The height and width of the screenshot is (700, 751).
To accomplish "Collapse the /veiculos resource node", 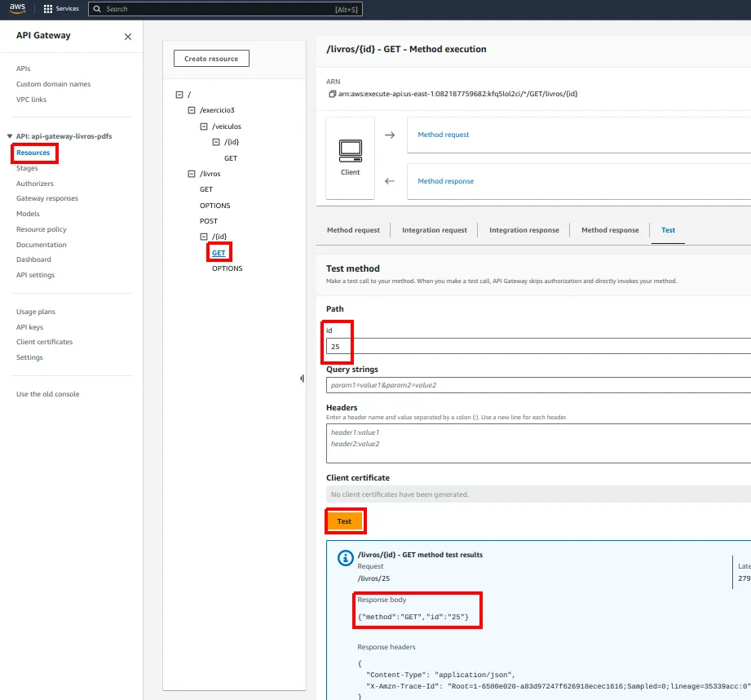I will [204, 126].
